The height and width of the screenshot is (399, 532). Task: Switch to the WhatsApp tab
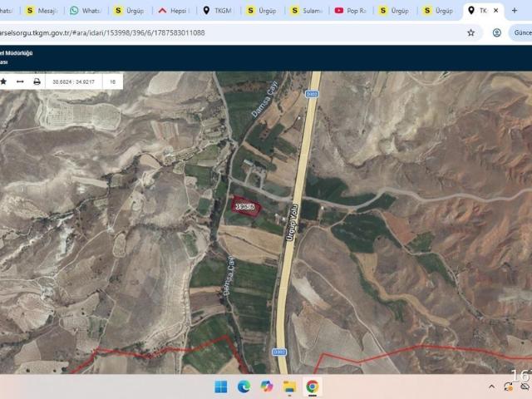(x=86, y=11)
